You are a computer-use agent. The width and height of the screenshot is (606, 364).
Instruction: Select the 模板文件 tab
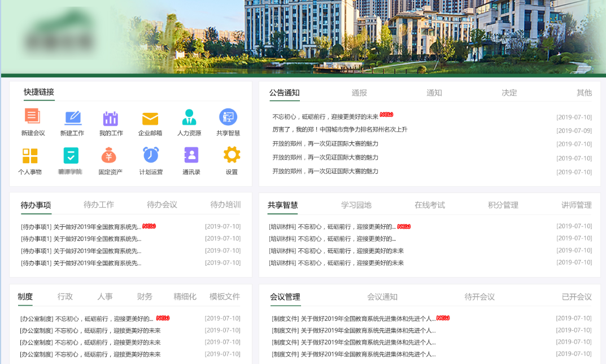[225, 296]
